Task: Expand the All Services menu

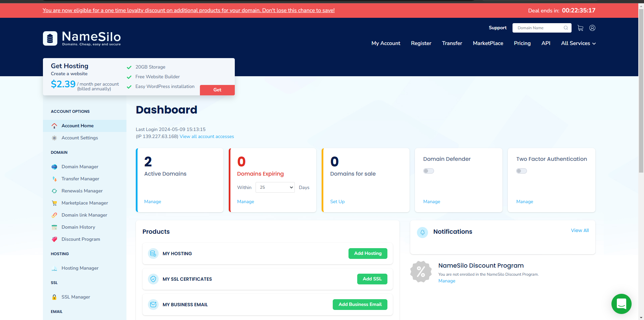Action: click(x=579, y=43)
